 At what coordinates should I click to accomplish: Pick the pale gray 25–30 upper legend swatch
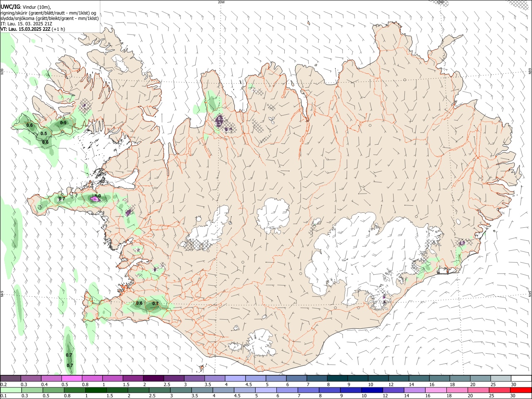click(x=501, y=378)
